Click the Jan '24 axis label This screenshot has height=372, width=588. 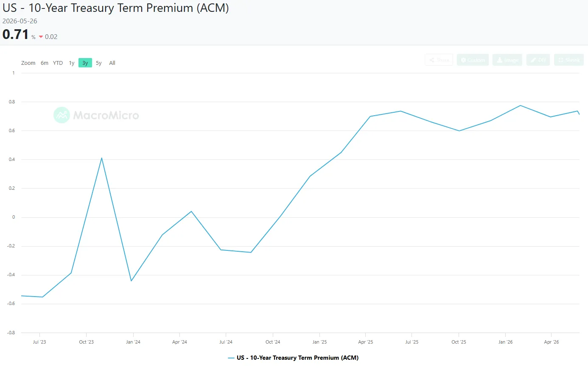pyautogui.click(x=133, y=342)
